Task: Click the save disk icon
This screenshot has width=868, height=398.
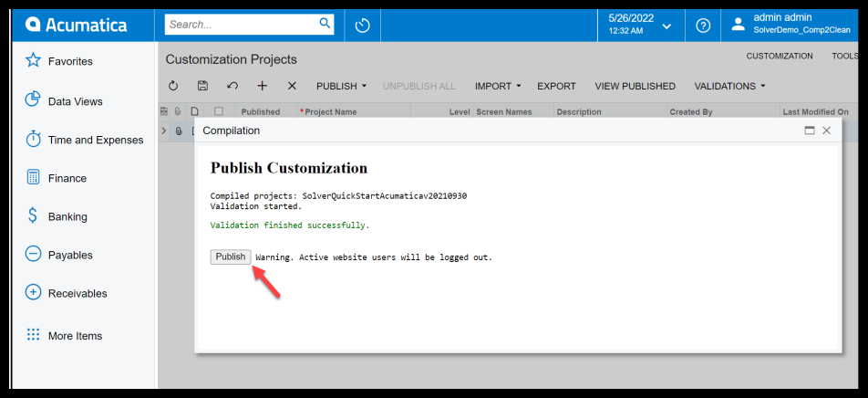Action: tap(203, 86)
